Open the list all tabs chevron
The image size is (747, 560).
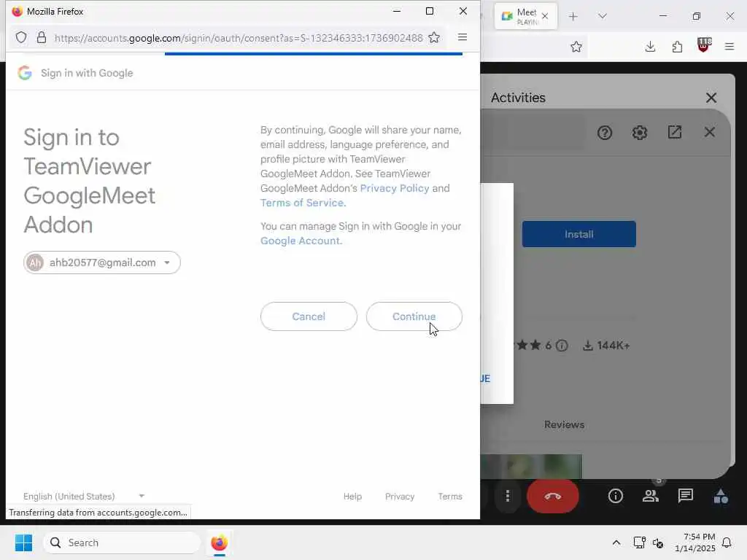pyautogui.click(x=602, y=16)
